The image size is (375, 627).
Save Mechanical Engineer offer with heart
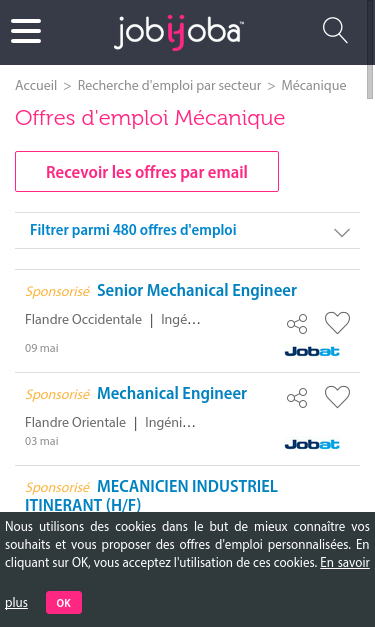[x=337, y=397]
